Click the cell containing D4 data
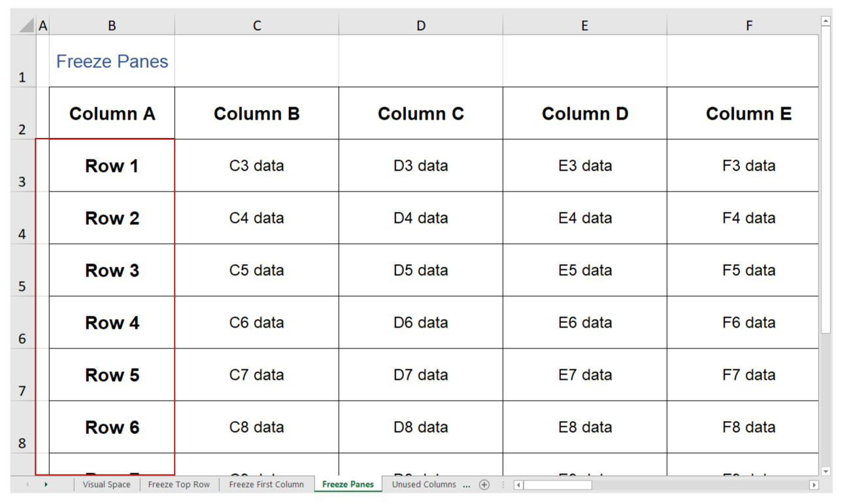 coord(420,218)
